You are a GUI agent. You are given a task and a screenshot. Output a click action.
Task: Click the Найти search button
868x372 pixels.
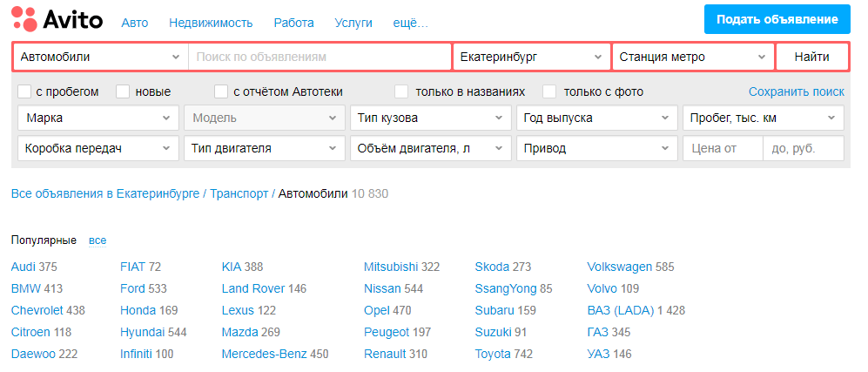click(x=811, y=57)
